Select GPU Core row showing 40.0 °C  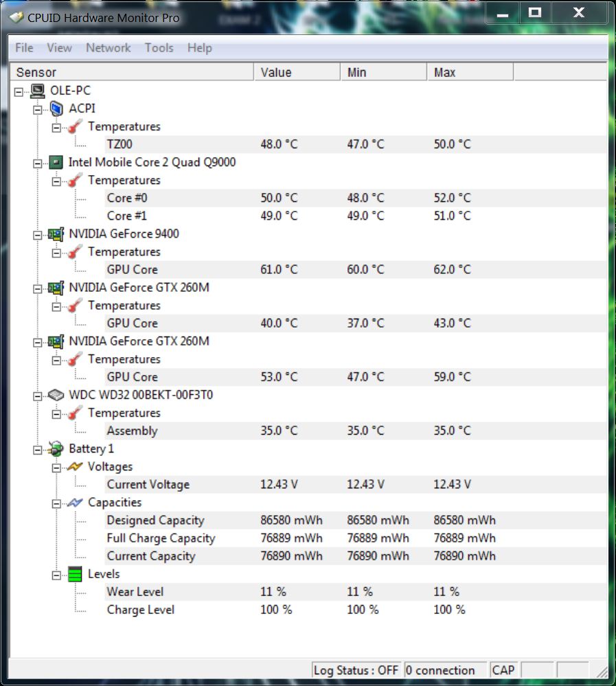click(x=355, y=323)
